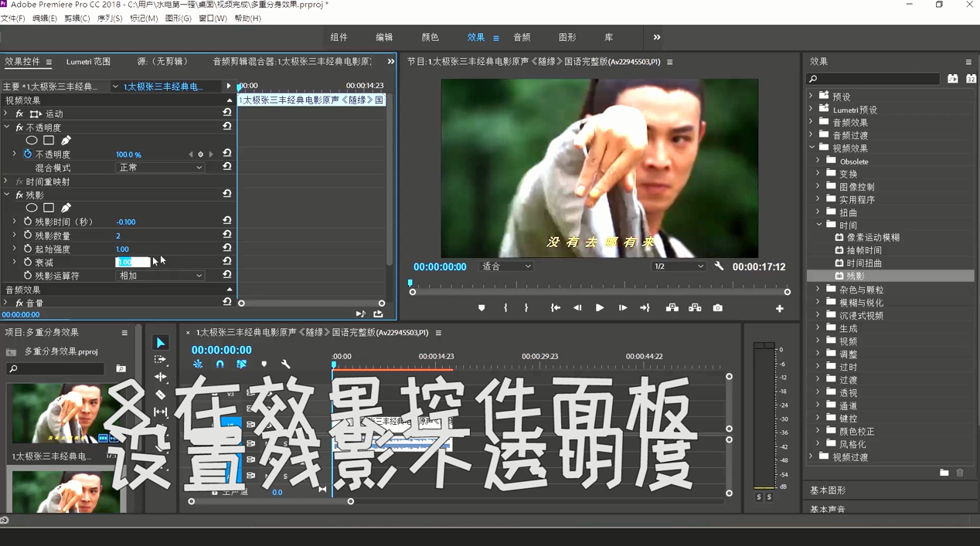Pick the pen mask tool under 残影
980x546 pixels.
click(66, 208)
